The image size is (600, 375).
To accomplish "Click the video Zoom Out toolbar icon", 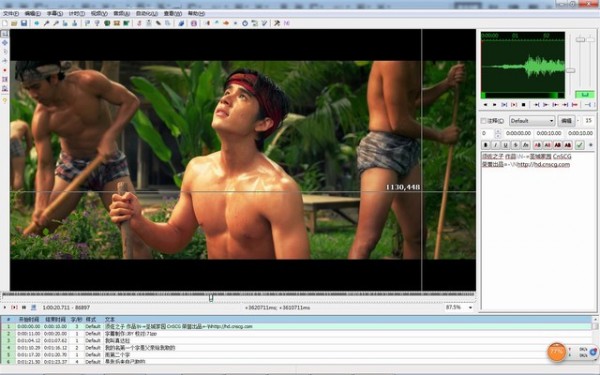I will click(x=56, y=23).
